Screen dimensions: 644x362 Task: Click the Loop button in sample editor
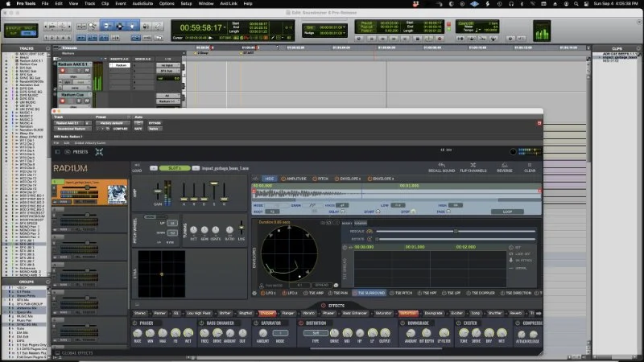pos(507,212)
